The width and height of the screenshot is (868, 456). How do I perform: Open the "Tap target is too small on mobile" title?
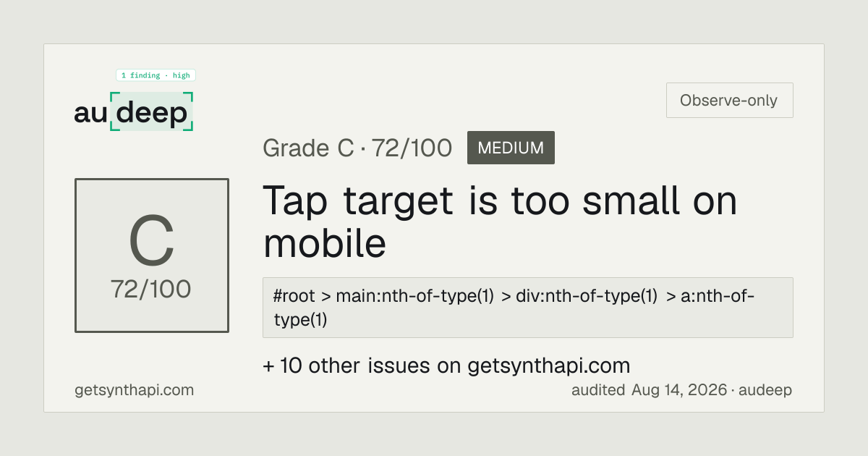(500, 221)
